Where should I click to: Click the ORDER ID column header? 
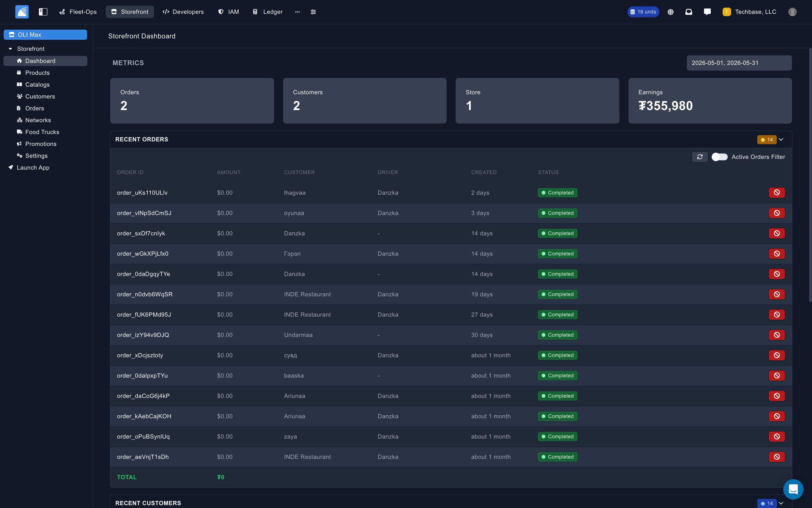(x=130, y=172)
